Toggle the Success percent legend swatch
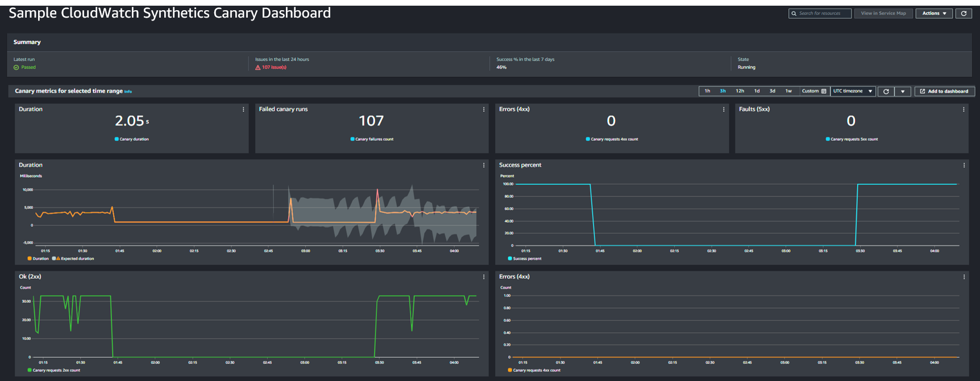The width and height of the screenshot is (980, 381). [510, 258]
